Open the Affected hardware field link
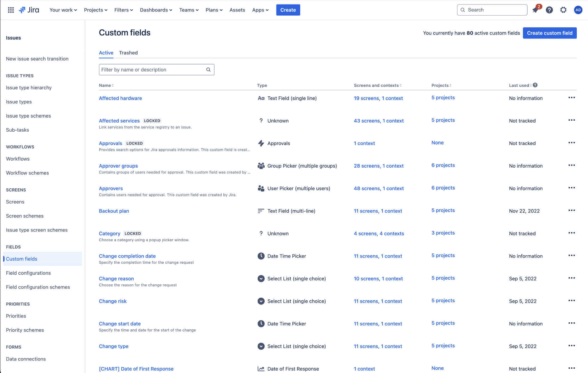The height and width of the screenshot is (373, 588). coord(120,98)
